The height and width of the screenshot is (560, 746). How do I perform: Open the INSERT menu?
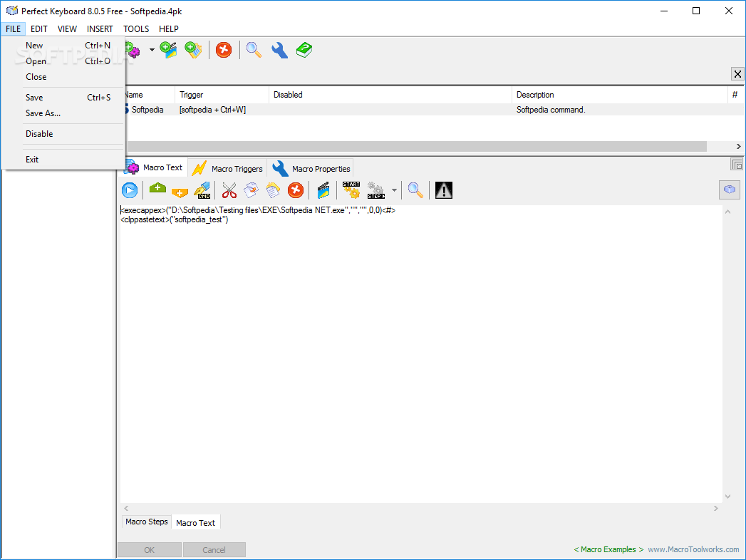coord(100,29)
